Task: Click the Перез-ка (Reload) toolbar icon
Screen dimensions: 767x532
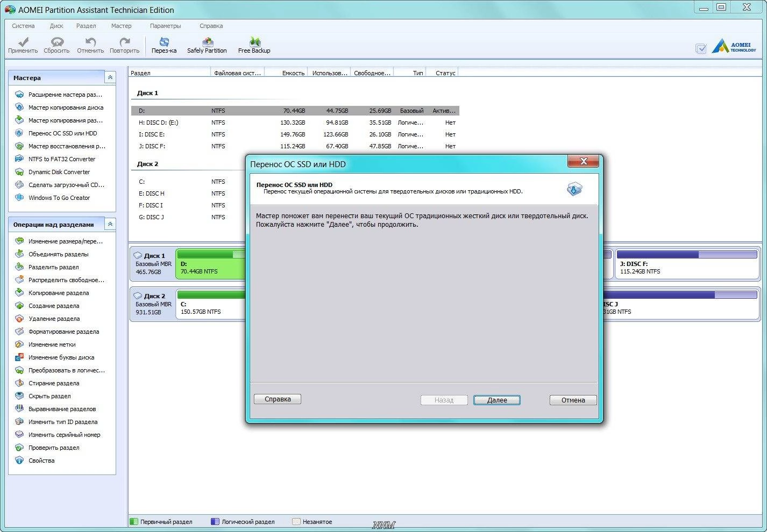Action: (x=164, y=45)
